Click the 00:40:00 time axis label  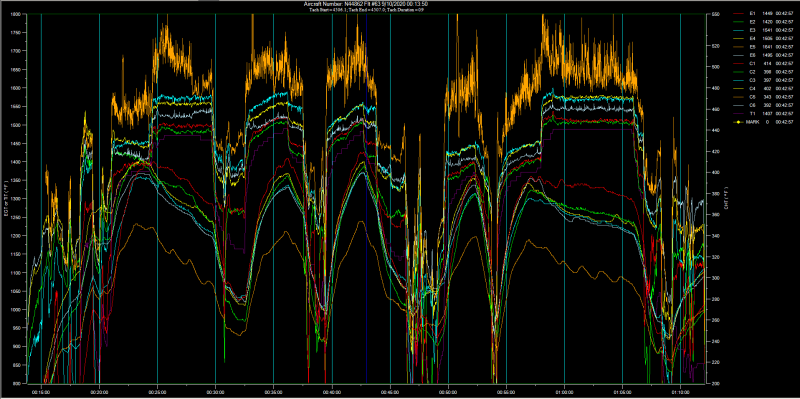(x=332, y=391)
